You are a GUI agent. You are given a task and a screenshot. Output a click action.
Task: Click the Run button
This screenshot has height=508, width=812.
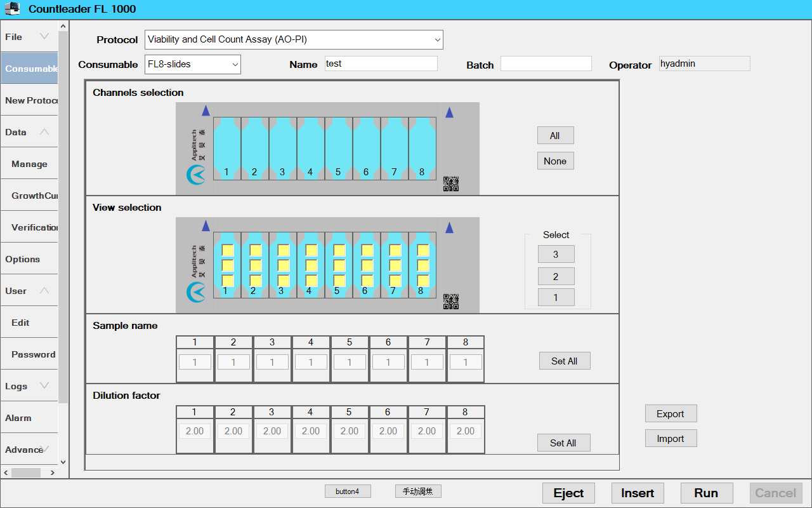(707, 493)
